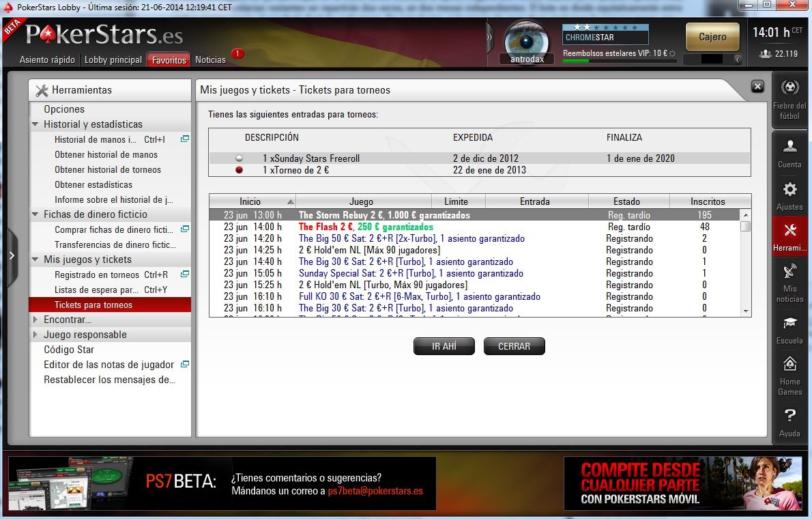Click the Noticias red notification badge
The height and width of the screenshot is (519, 812).
pos(237,53)
